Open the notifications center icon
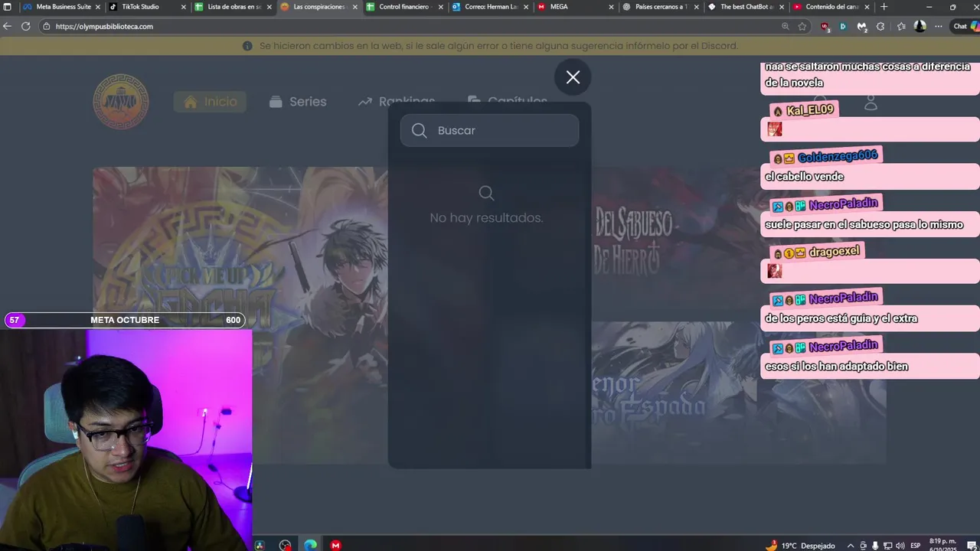 point(971,546)
